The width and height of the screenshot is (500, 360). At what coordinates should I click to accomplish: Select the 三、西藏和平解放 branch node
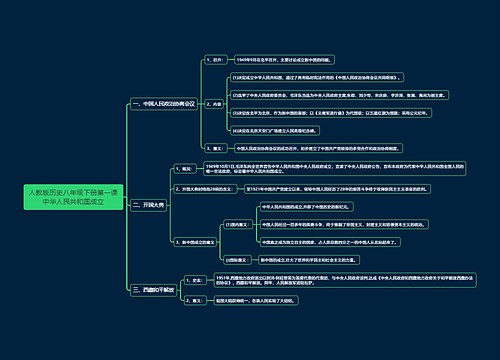click(x=153, y=290)
